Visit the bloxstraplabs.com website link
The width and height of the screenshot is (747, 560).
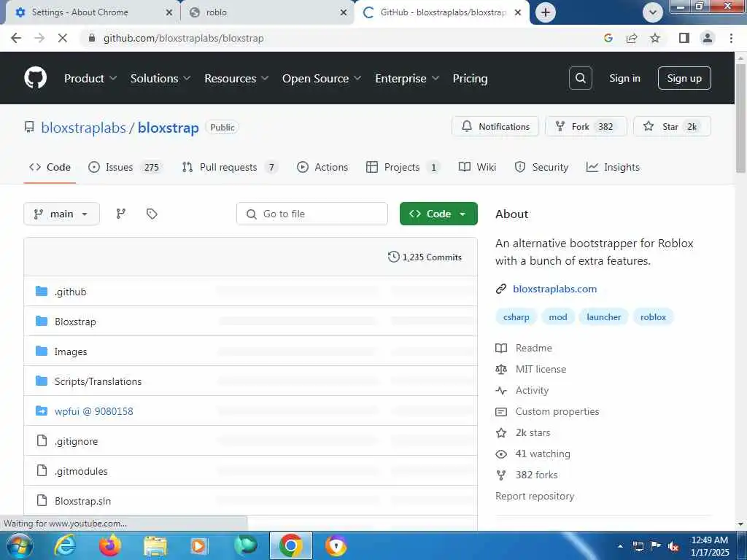(x=554, y=289)
